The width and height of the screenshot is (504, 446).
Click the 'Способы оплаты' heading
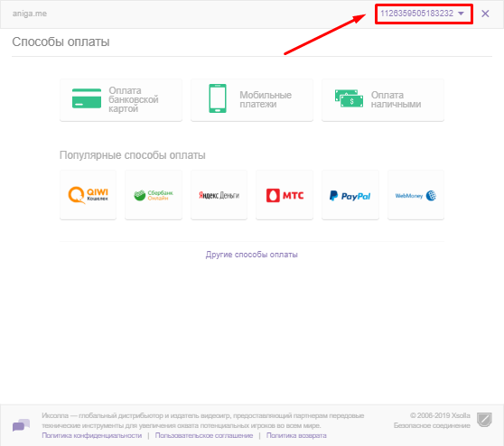[61, 42]
